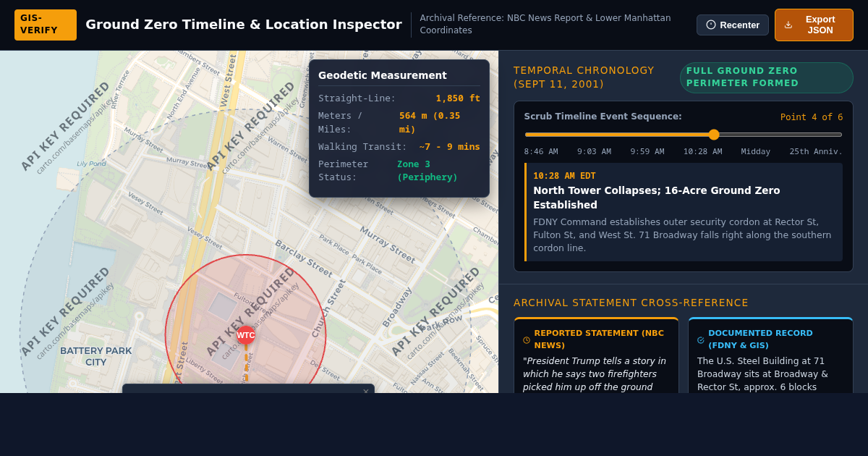The height and width of the screenshot is (456, 868).
Task: Open the Documented Record (FDNY & GIS) heading
Action: tap(760, 339)
